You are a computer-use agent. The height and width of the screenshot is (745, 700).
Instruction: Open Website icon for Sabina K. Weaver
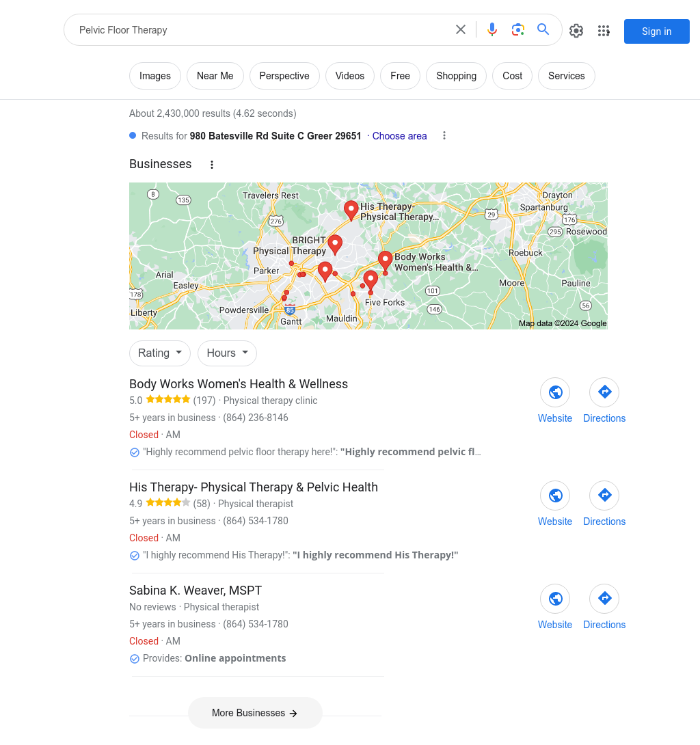coord(555,598)
